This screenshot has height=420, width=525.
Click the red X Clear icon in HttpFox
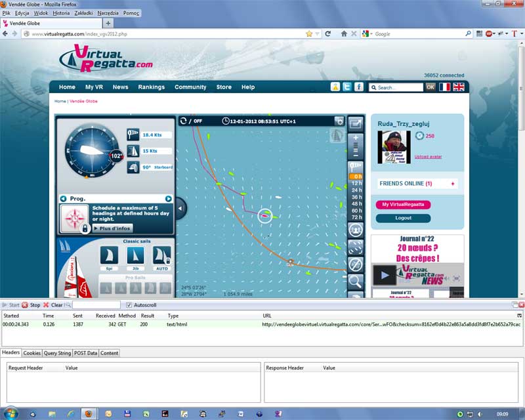[46, 304]
